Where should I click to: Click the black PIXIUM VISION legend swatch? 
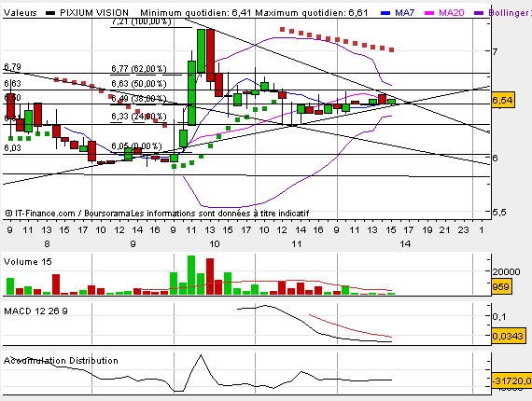click(x=50, y=13)
